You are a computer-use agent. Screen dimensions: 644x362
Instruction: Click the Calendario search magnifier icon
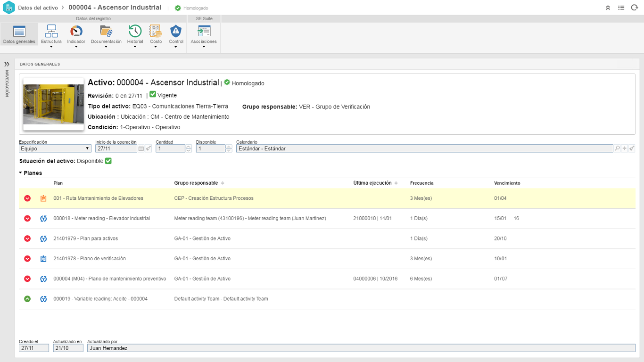[x=617, y=148]
